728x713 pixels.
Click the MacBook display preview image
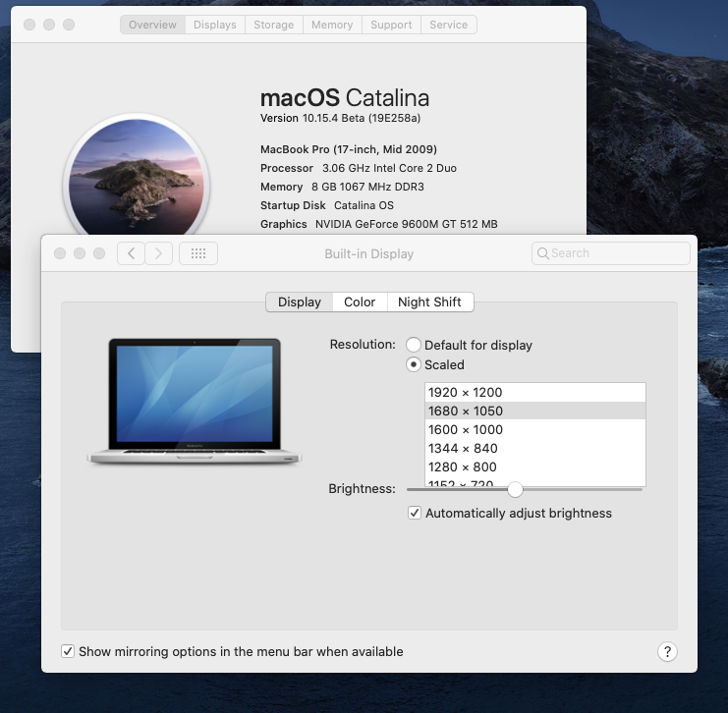195,402
